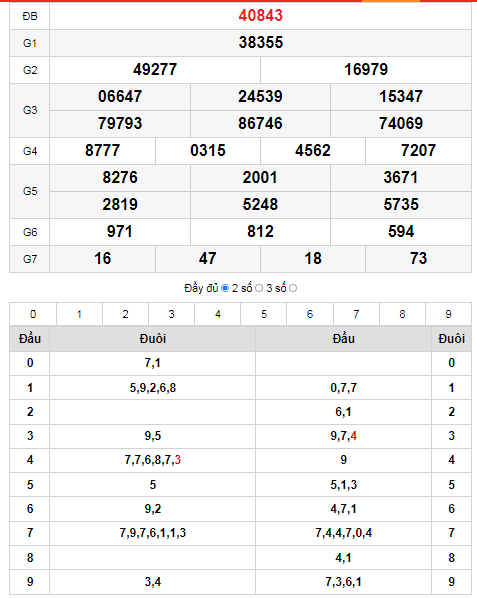This screenshot has width=477, height=598.
Task: Select G2 result 49277
Action: (x=155, y=69)
